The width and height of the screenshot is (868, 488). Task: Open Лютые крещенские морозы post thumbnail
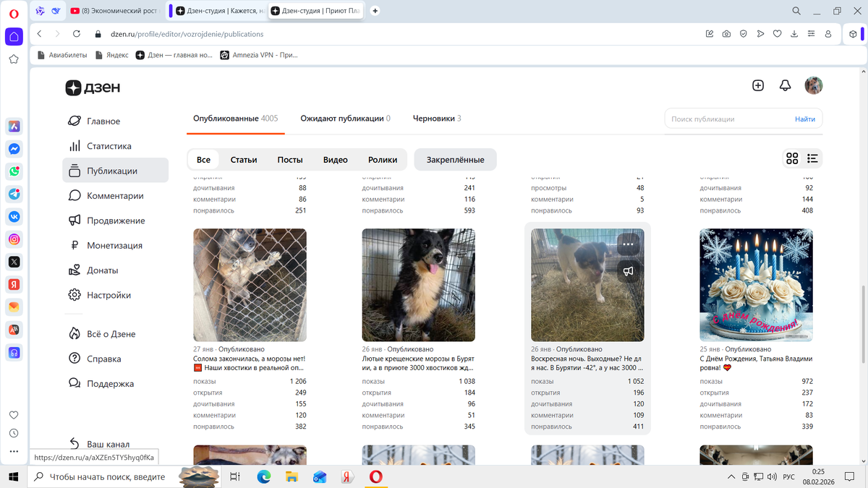coord(419,285)
